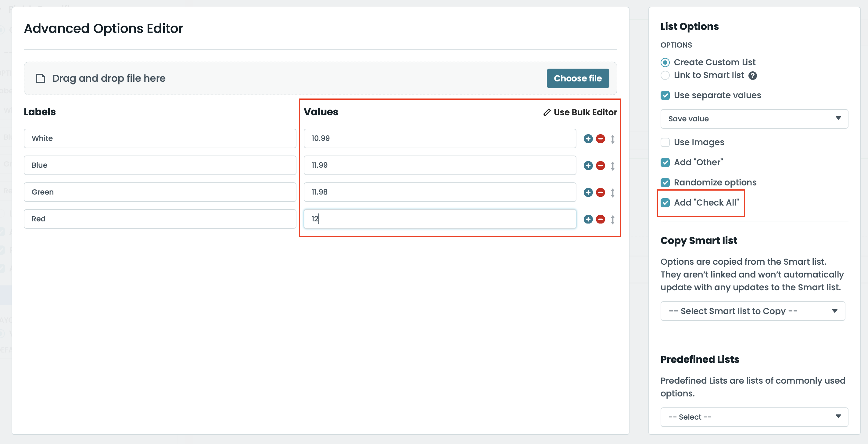Delete the Red row using minus icon

tap(600, 219)
